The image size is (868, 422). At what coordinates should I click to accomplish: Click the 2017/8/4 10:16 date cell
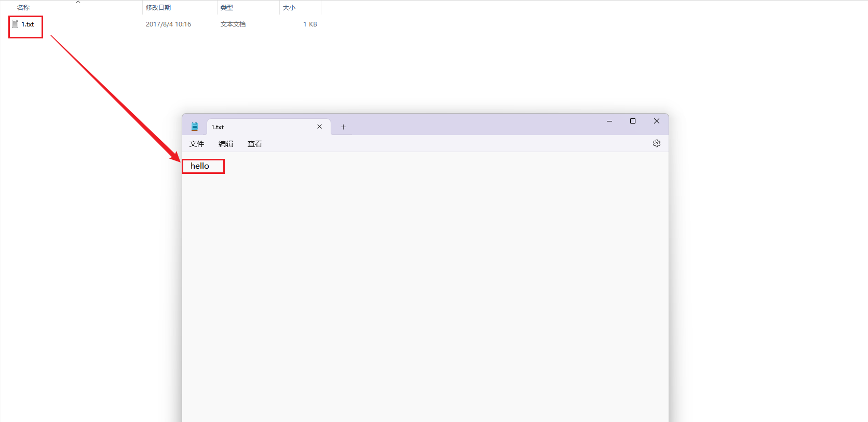coord(168,24)
